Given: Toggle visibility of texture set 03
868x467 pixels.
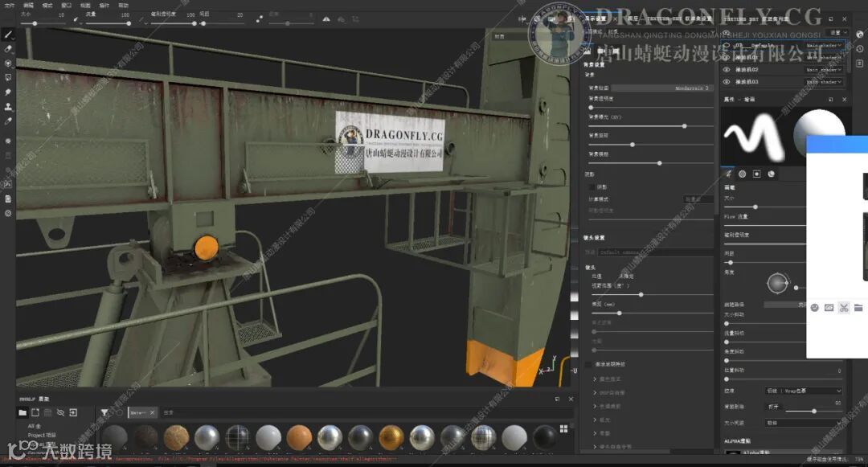Looking at the screenshot, I should pos(727,82).
